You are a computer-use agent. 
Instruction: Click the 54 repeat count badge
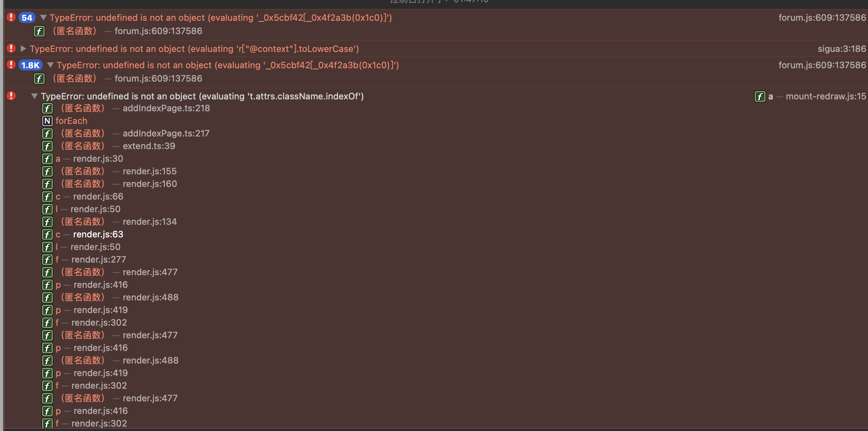[27, 18]
